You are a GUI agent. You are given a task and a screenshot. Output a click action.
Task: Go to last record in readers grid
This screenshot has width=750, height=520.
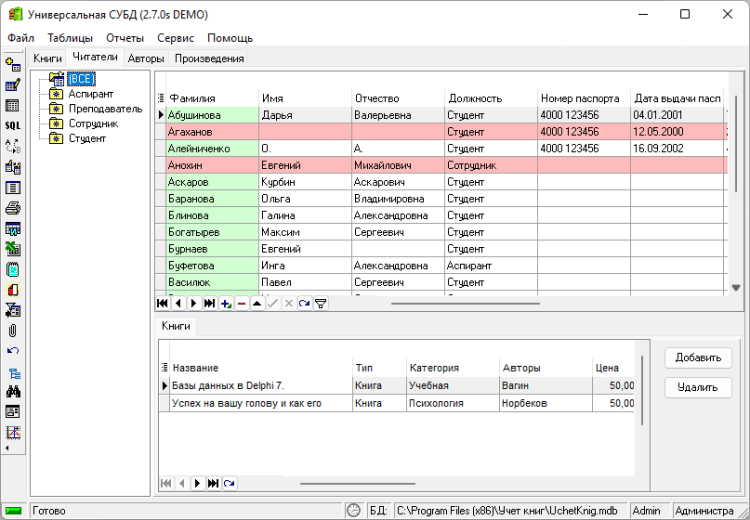pyautogui.click(x=210, y=303)
